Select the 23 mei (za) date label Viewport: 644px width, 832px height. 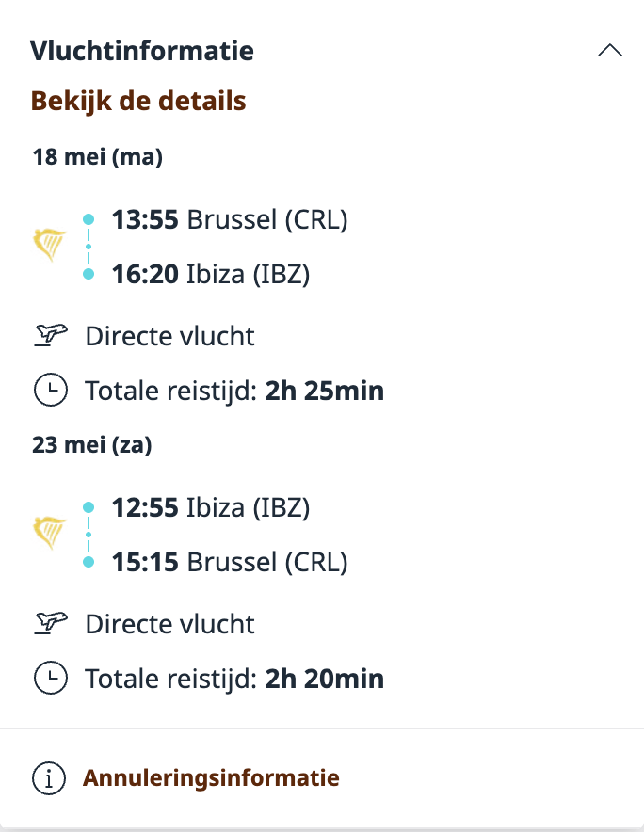coord(90,445)
